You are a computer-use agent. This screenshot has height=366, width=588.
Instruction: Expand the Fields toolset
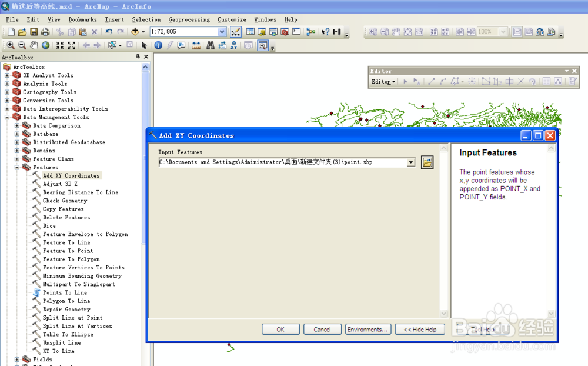[17, 360]
